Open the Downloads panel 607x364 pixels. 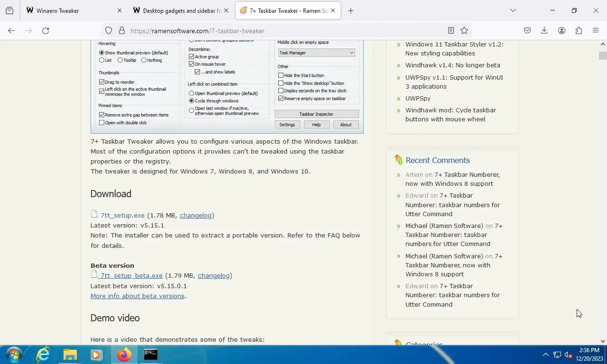[544, 30]
